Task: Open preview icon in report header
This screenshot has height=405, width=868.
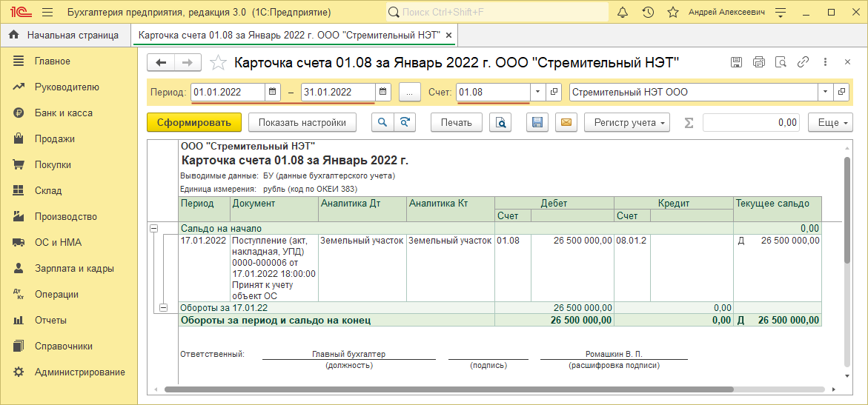Action: [781, 62]
